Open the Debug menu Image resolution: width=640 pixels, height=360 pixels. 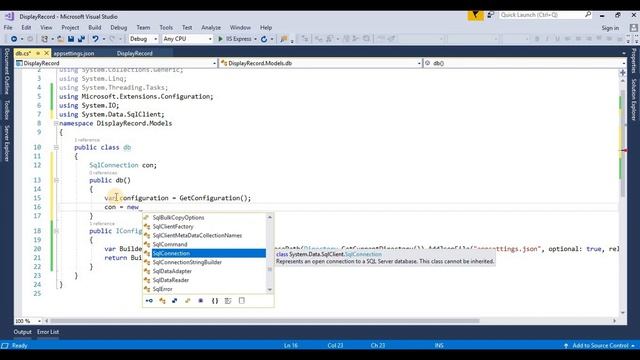pyautogui.click(x=118, y=28)
